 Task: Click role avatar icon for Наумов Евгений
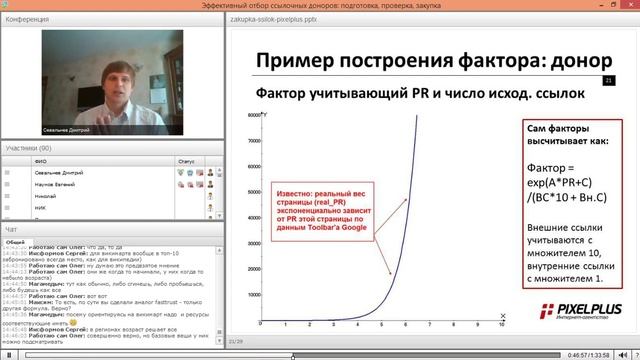[x=210, y=184]
